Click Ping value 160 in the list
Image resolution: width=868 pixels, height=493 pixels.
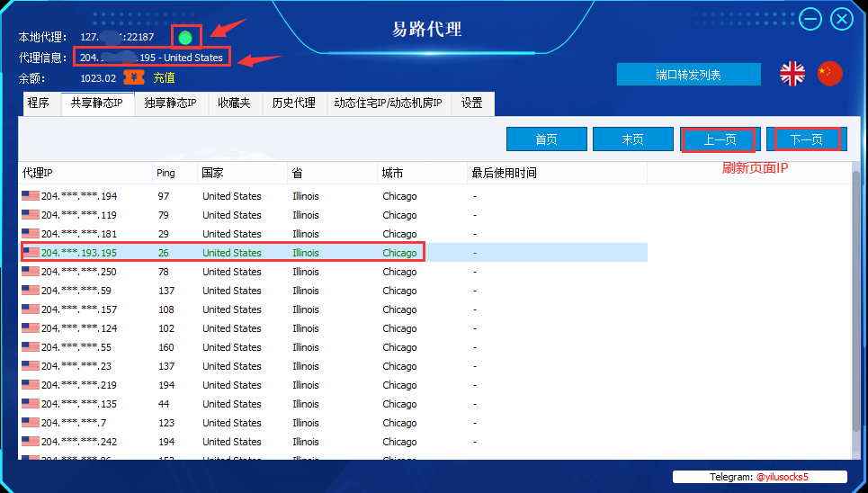point(166,347)
